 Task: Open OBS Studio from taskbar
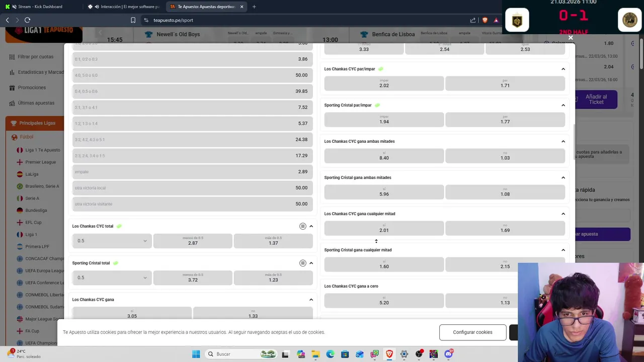click(x=419, y=354)
